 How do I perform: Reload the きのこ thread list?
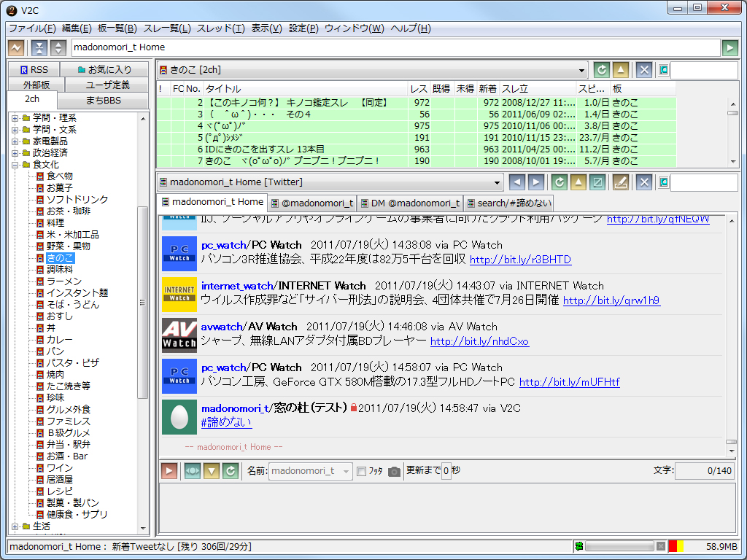coord(601,69)
